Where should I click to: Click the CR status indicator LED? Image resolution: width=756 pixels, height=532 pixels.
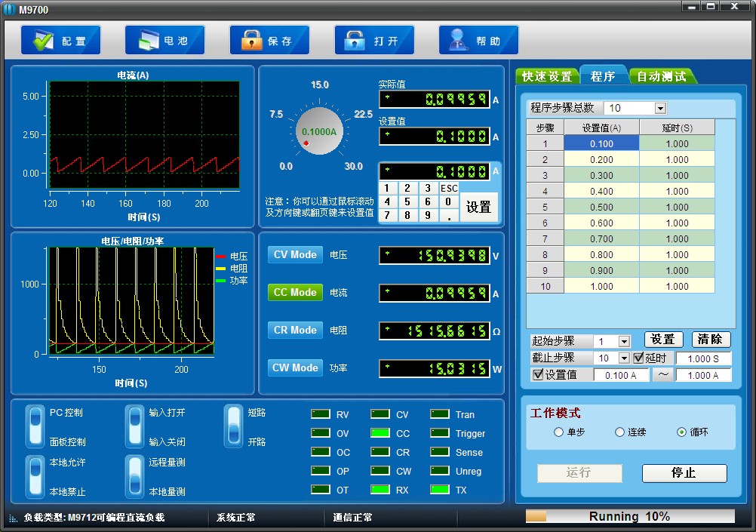click(x=380, y=452)
